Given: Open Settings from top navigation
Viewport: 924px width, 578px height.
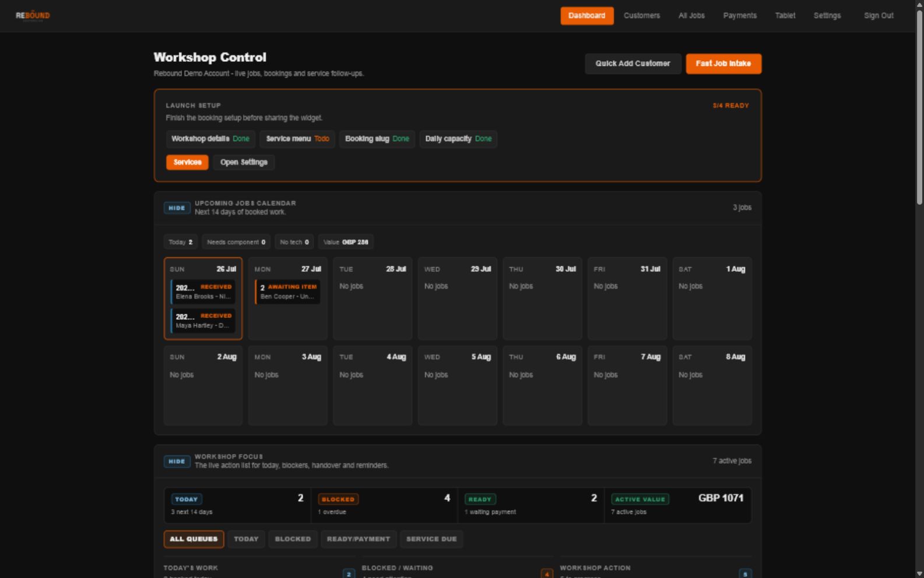Looking at the screenshot, I should click(827, 16).
